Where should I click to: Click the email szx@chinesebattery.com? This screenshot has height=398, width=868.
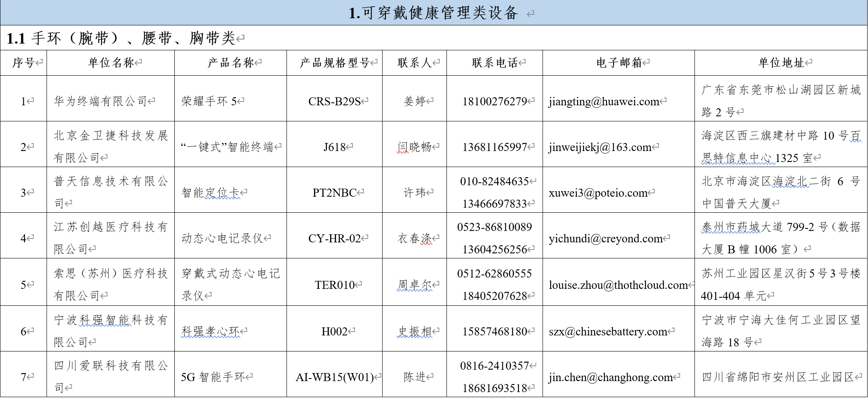point(608,332)
